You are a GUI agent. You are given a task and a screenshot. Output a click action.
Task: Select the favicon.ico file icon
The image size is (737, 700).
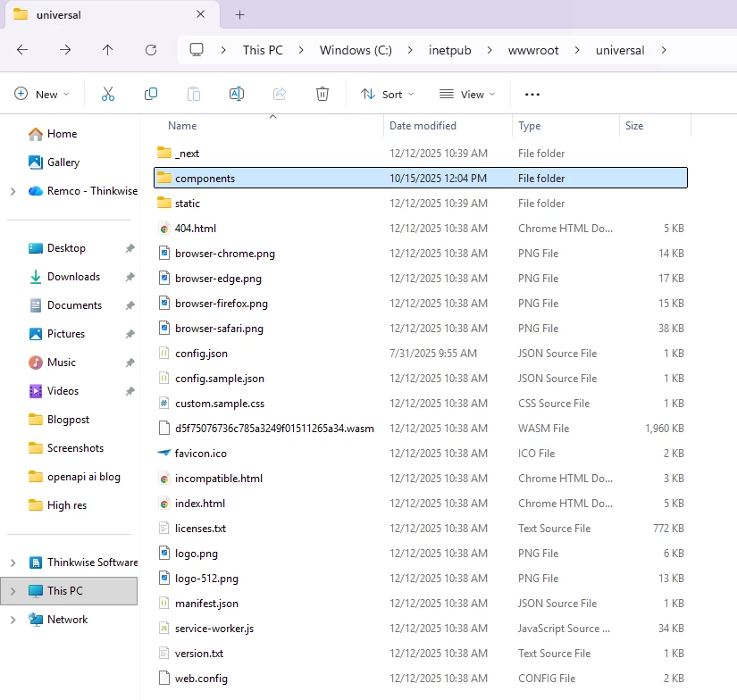coord(164,453)
